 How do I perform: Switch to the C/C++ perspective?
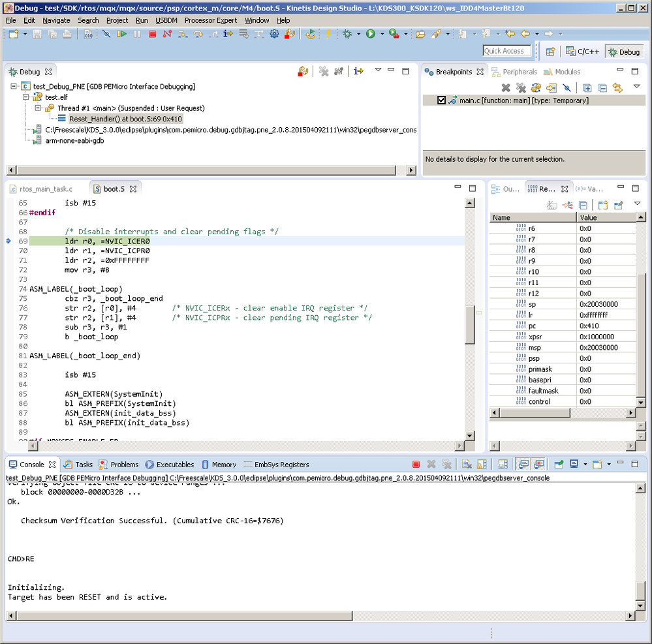pos(578,52)
